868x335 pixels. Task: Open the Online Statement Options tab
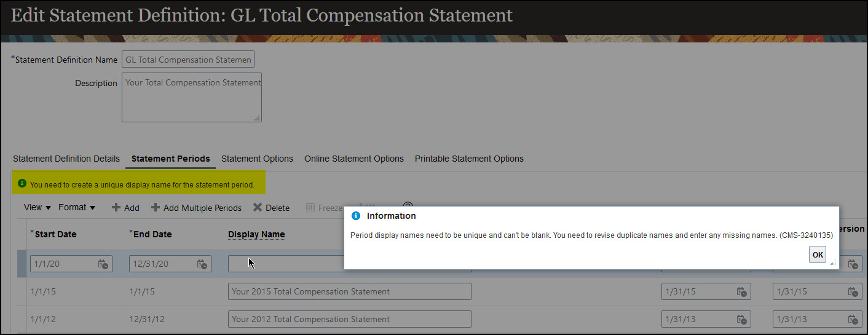click(353, 159)
